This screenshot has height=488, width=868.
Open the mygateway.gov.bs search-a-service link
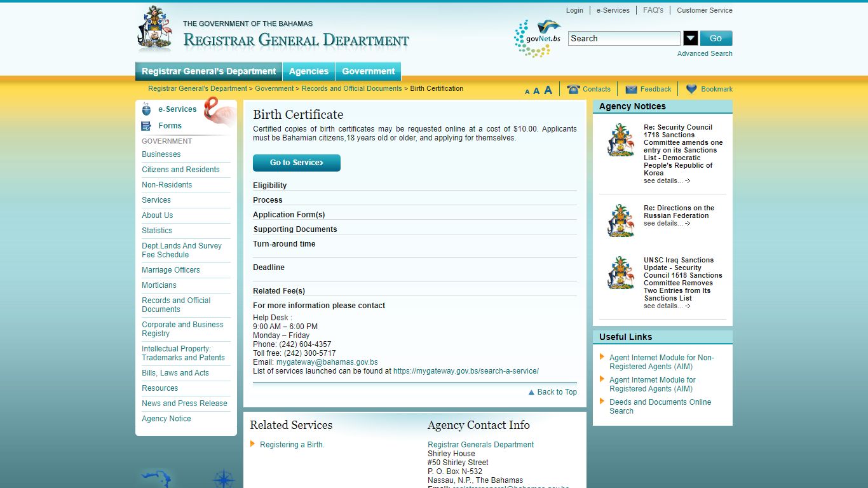coord(466,371)
